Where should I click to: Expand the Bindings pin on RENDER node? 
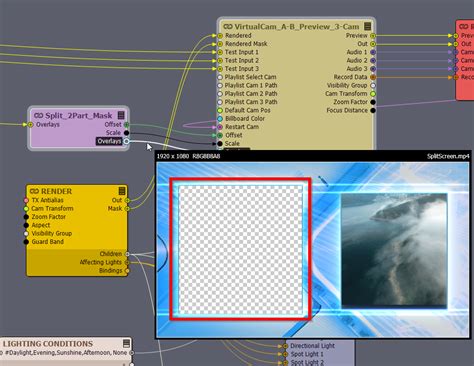point(127,271)
